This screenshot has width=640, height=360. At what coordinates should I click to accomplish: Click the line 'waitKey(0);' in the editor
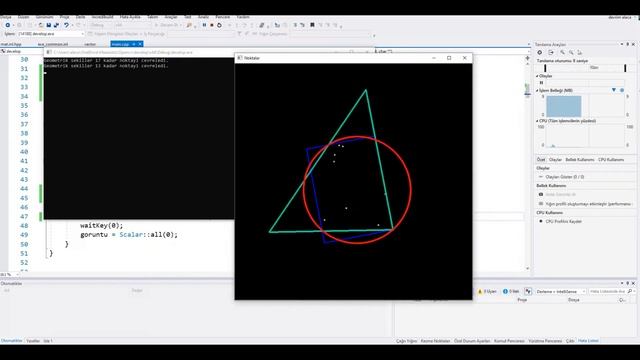(101, 225)
